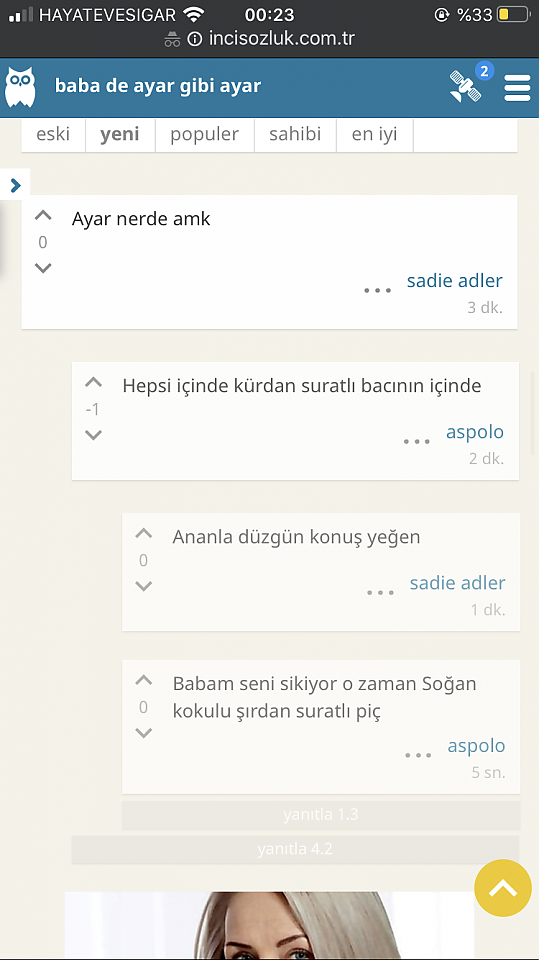Open satellite notifications icon with badge
Viewport: 539px width, 960px height.
(x=469, y=84)
